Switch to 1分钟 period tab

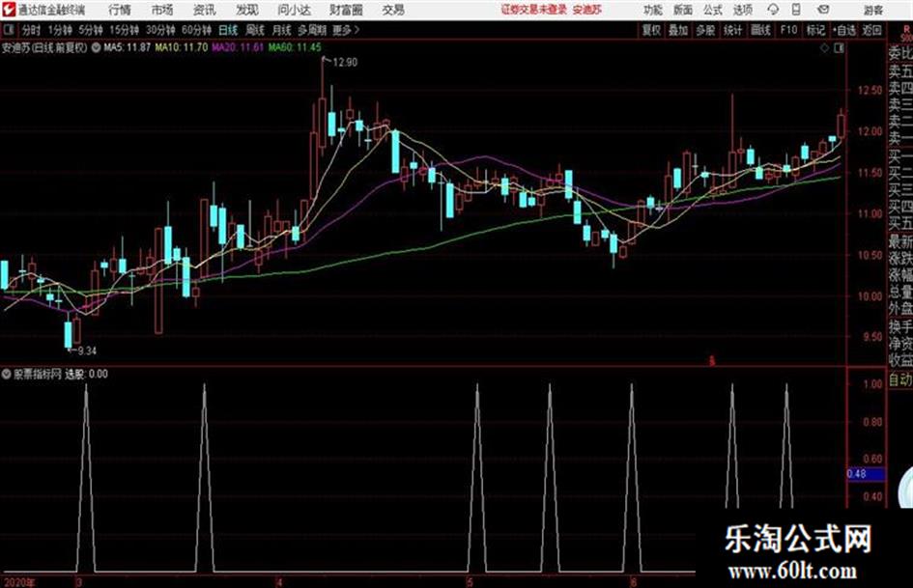tap(60, 30)
